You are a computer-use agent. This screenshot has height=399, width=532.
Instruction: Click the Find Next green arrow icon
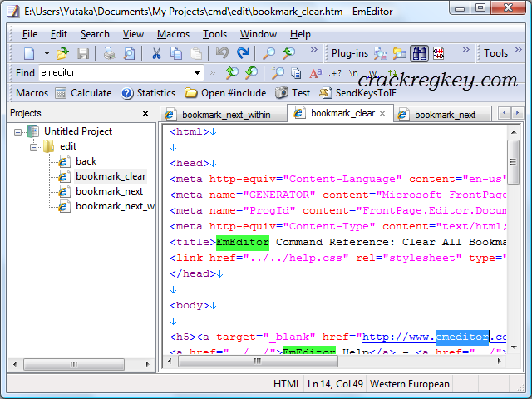click(x=232, y=72)
